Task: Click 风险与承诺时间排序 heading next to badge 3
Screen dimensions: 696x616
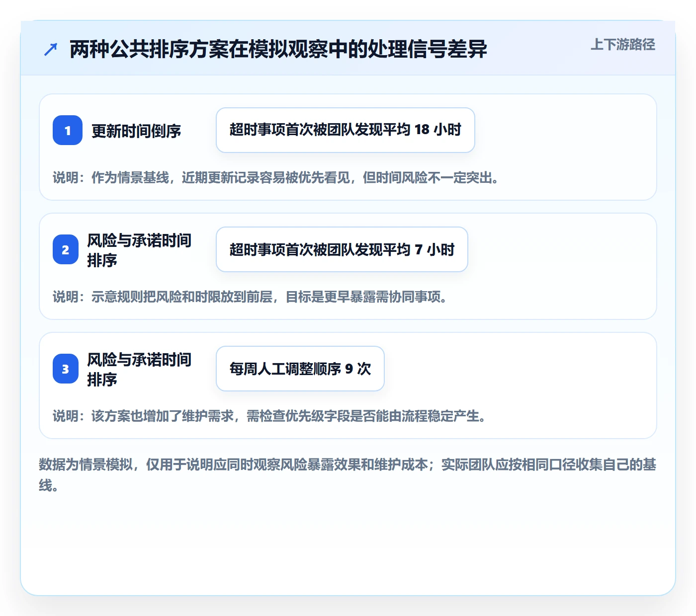Action: pyautogui.click(x=139, y=369)
